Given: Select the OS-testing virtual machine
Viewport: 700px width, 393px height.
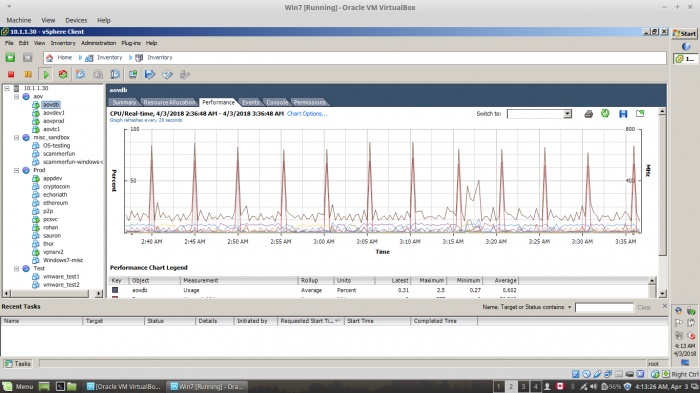Looking at the screenshot, I should (56, 145).
